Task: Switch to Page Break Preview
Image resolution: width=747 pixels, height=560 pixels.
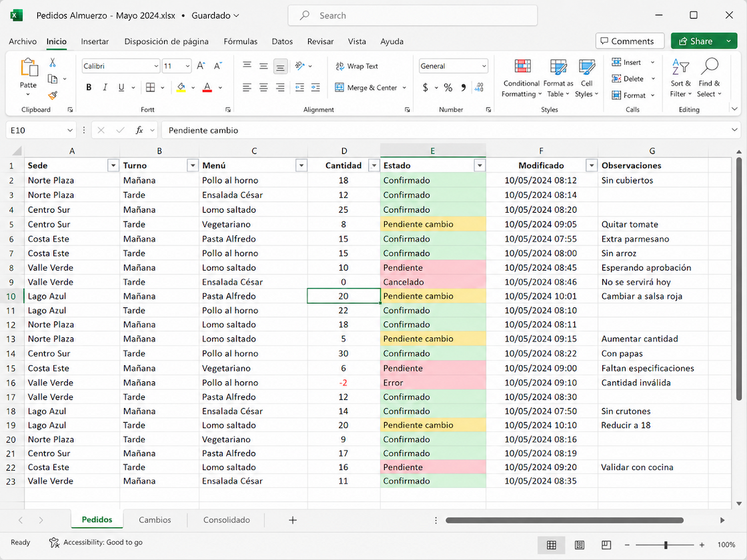Action: coord(606,545)
